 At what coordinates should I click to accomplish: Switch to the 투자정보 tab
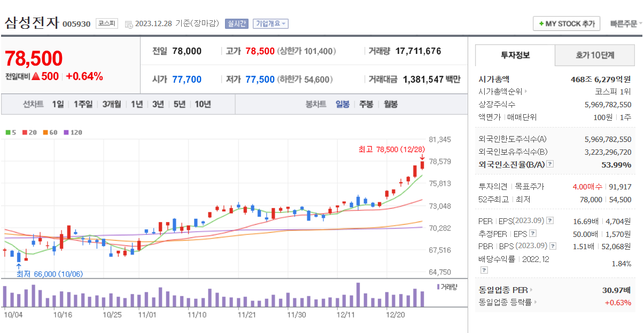[515, 55]
